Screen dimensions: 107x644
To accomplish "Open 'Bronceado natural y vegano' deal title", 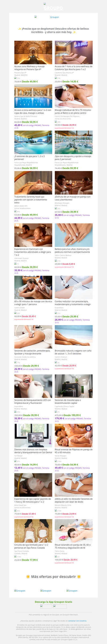I will (73, 352).
